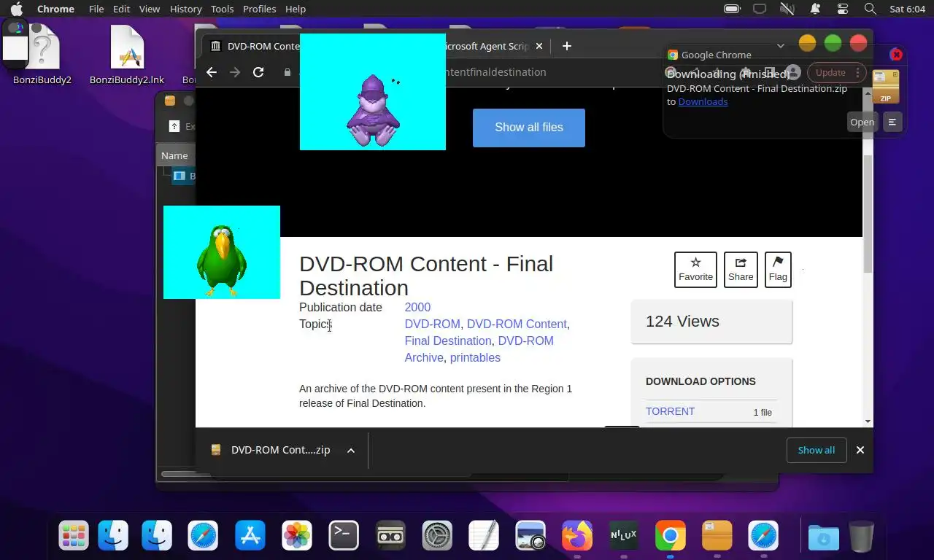This screenshot has width=934, height=560.
Task: Click the ZIP file icon in the notification
Action: point(886,87)
